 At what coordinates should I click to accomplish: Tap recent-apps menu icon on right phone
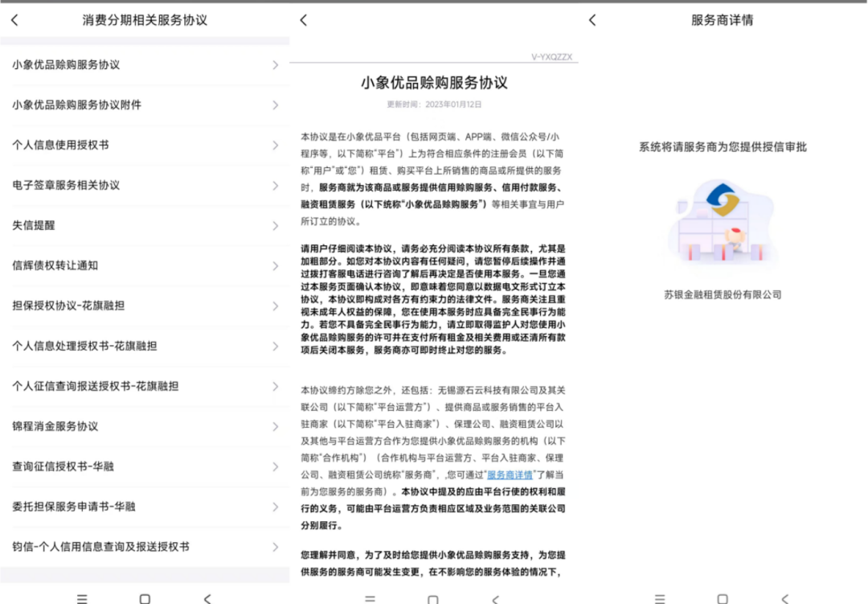coord(660,599)
